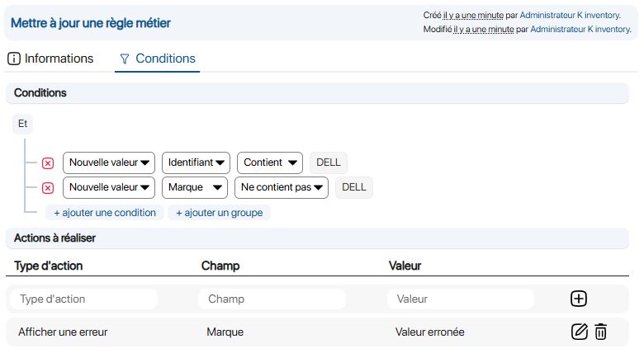Viewport: 644px width, 358px height.
Task: Expand the Marque field dropdown
Action: (x=195, y=187)
